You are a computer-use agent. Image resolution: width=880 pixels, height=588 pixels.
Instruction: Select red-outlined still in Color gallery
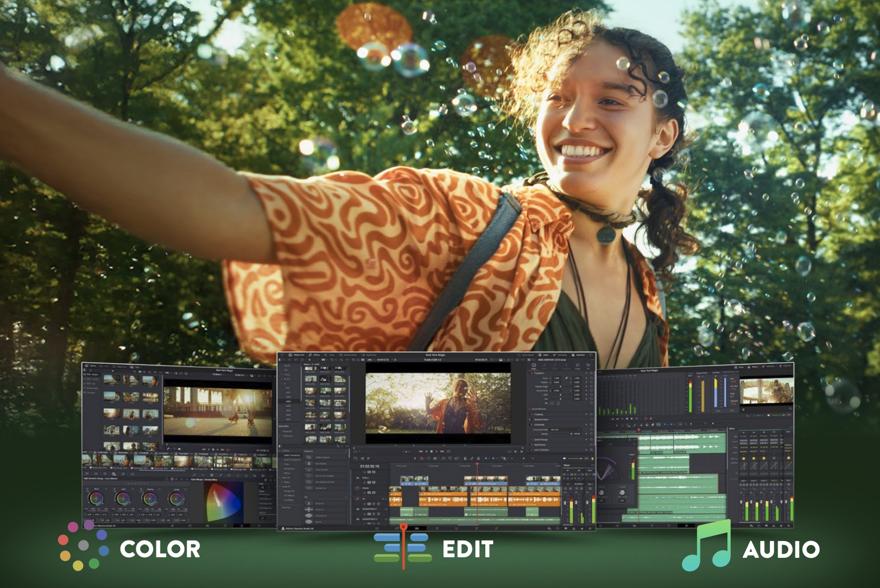(131, 414)
